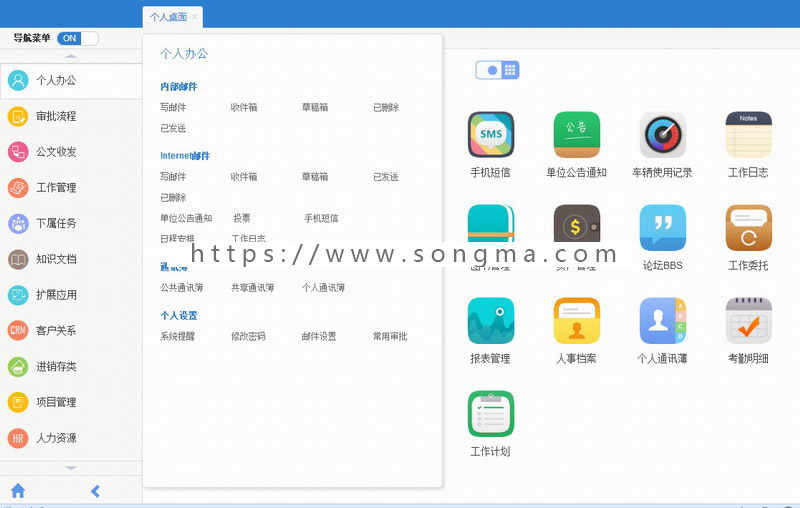Viewport: 800px width, 508px height.
Task: Open the 论坛BBS quote bubble icon
Action: [663, 227]
